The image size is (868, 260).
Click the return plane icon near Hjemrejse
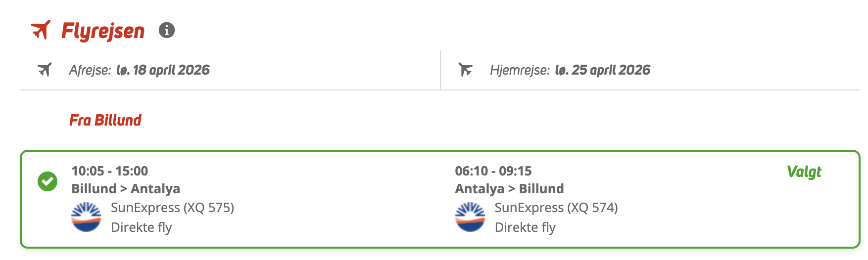point(466,70)
